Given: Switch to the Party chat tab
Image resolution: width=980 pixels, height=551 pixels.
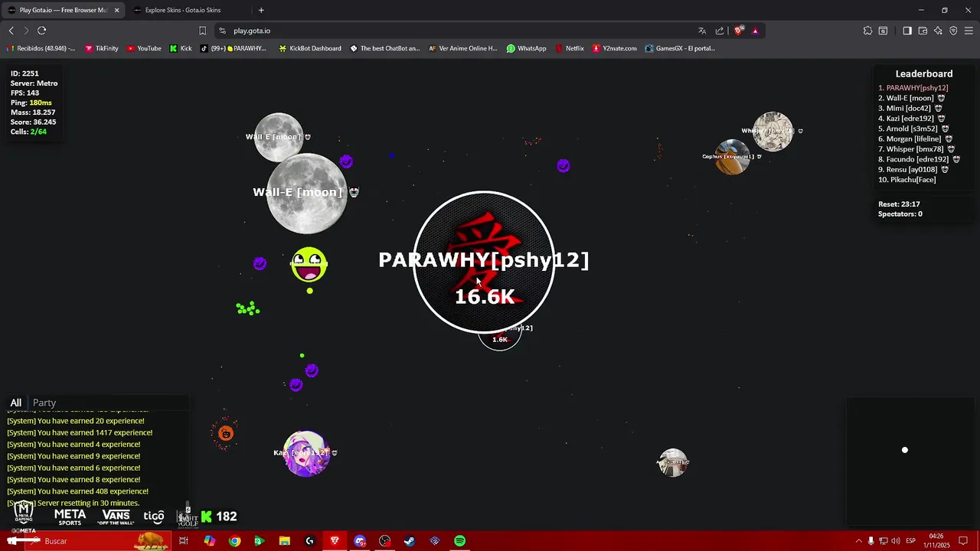Looking at the screenshot, I should point(44,403).
